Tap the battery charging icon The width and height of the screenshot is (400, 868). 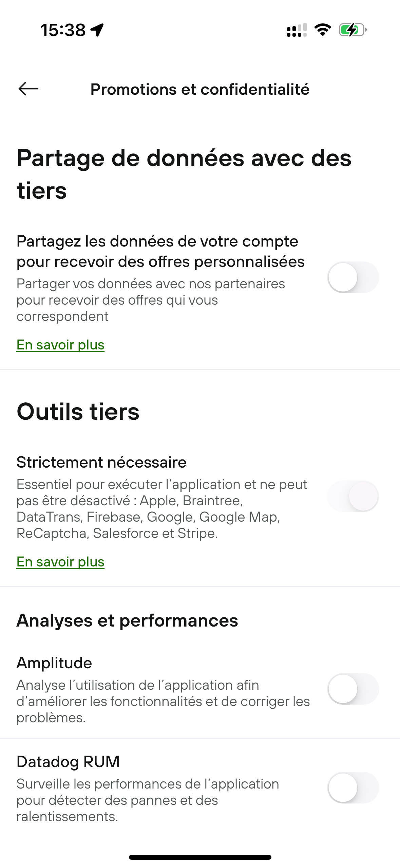[353, 30]
